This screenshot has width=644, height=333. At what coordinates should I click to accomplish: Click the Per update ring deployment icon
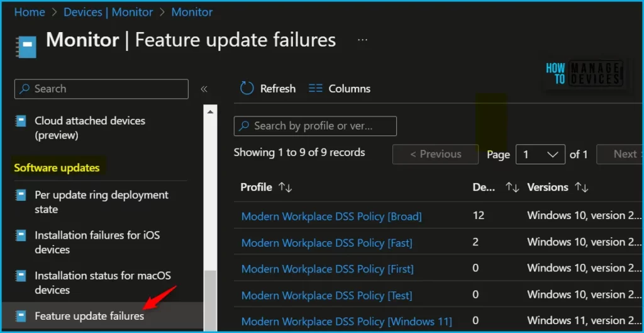(21, 195)
